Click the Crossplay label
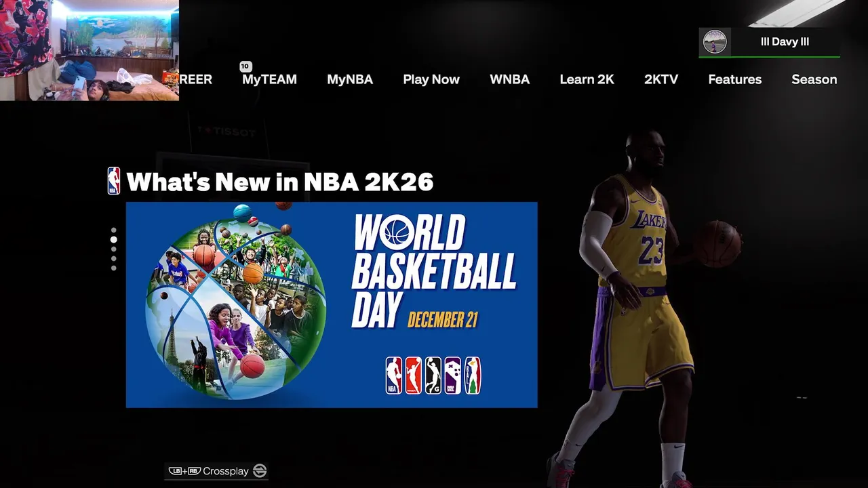This screenshot has width=868, height=488. coord(226,471)
